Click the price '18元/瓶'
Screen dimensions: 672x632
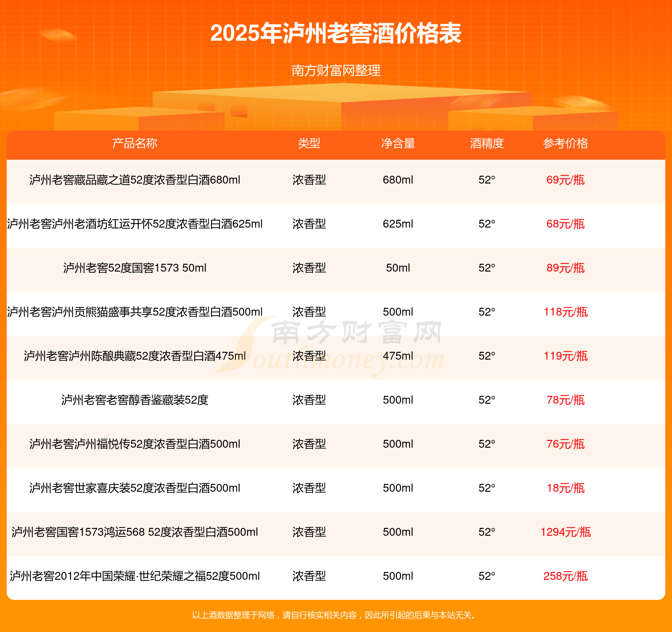click(x=566, y=488)
